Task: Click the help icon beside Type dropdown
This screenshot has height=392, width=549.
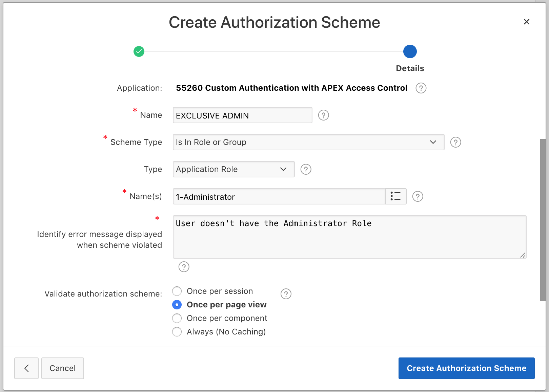Action: point(306,169)
